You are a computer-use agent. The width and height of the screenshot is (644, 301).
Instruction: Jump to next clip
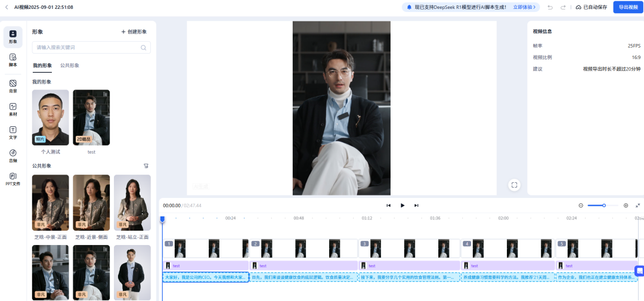pos(416,205)
